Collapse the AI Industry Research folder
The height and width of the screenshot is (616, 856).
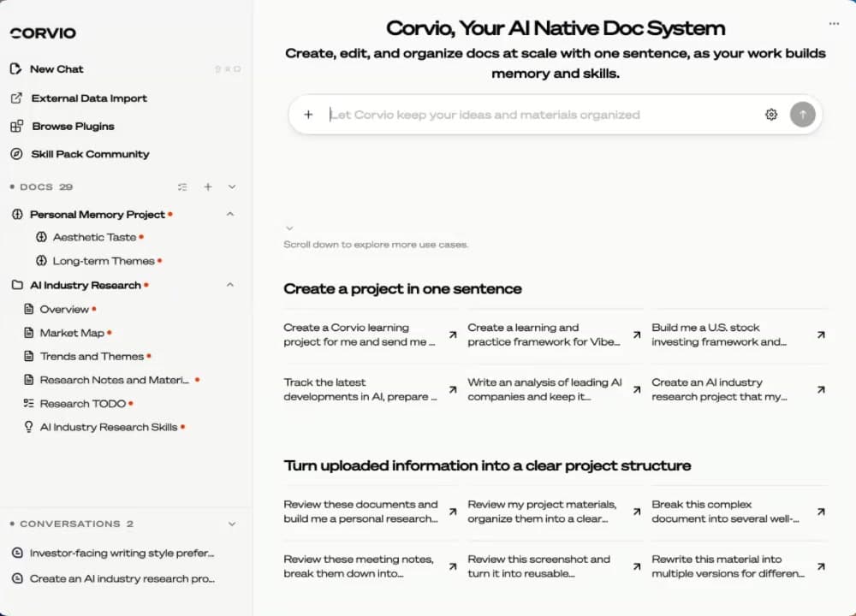(x=230, y=285)
